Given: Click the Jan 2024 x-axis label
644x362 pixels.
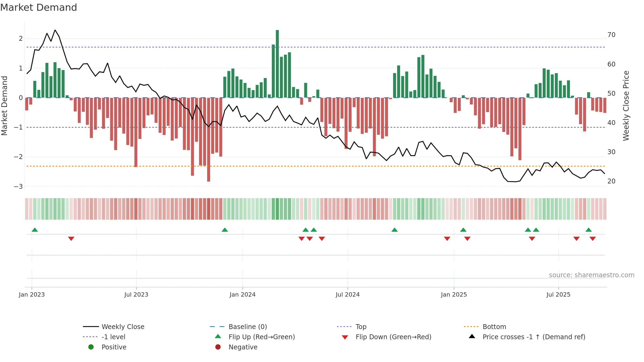Looking at the screenshot, I should click(243, 294).
